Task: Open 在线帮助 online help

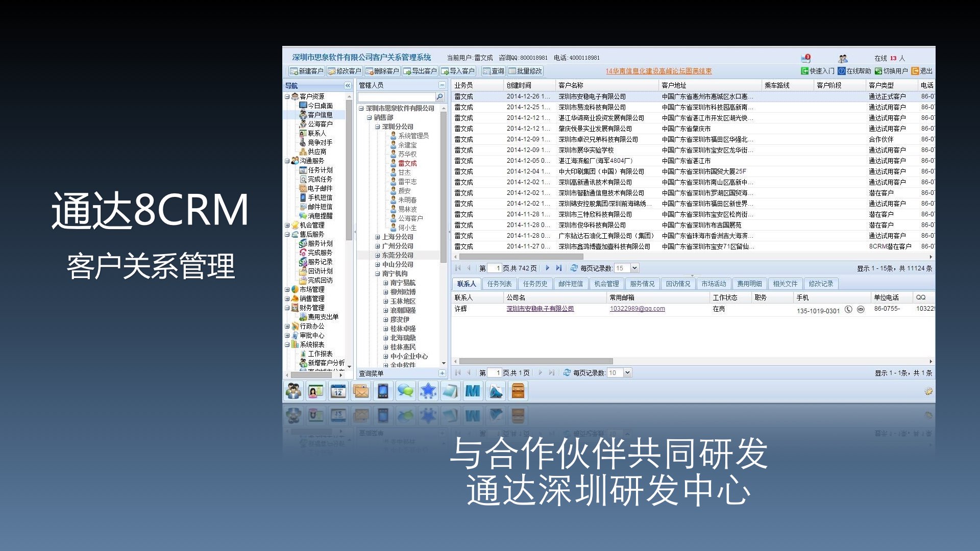Action: pos(854,71)
